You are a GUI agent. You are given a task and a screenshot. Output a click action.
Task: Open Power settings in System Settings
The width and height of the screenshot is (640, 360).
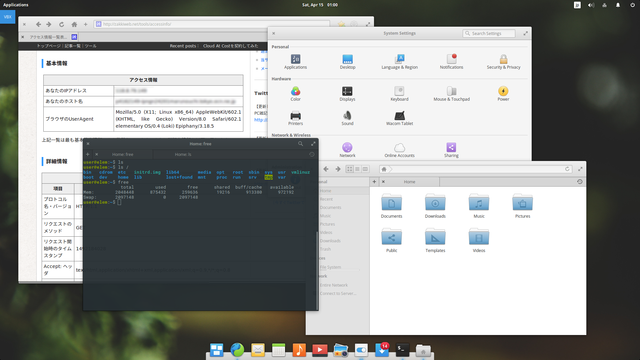pyautogui.click(x=503, y=93)
